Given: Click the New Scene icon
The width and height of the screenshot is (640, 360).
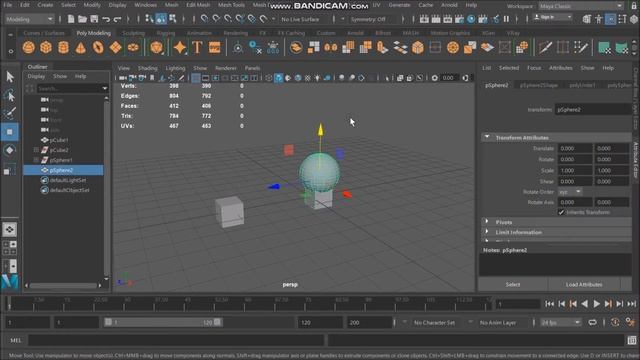Looking at the screenshot, I should click(71, 19).
